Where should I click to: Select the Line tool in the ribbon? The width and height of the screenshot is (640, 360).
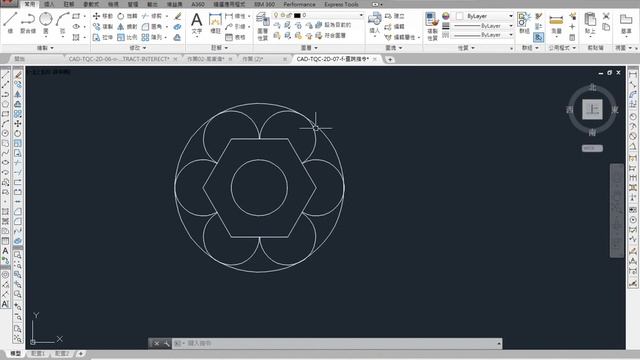click(x=10, y=22)
